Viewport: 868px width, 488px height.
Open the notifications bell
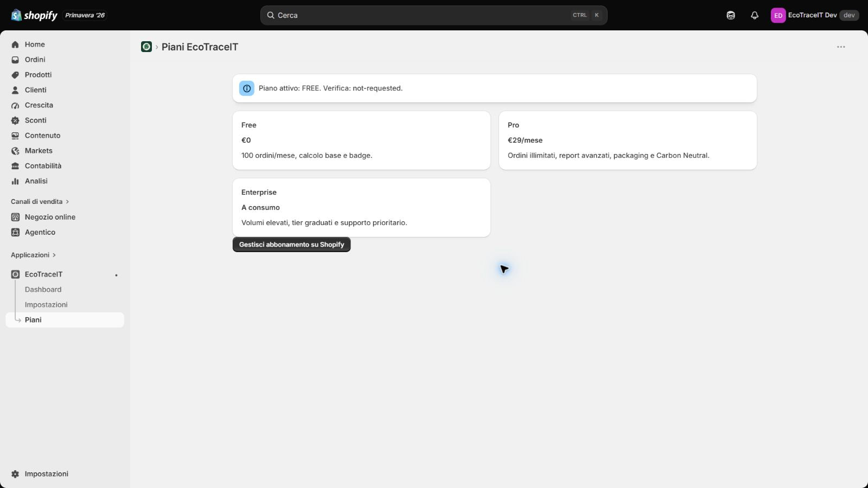[x=755, y=15]
